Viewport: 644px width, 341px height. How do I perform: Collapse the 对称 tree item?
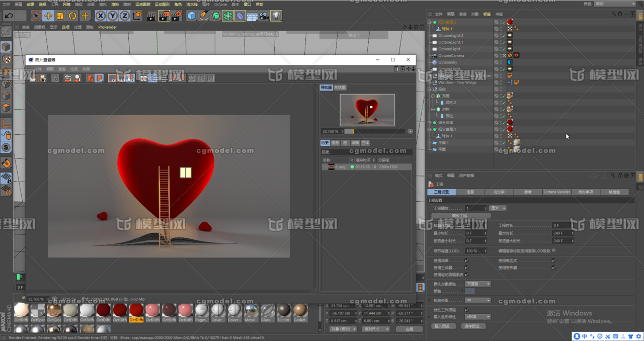click(432, 109)
